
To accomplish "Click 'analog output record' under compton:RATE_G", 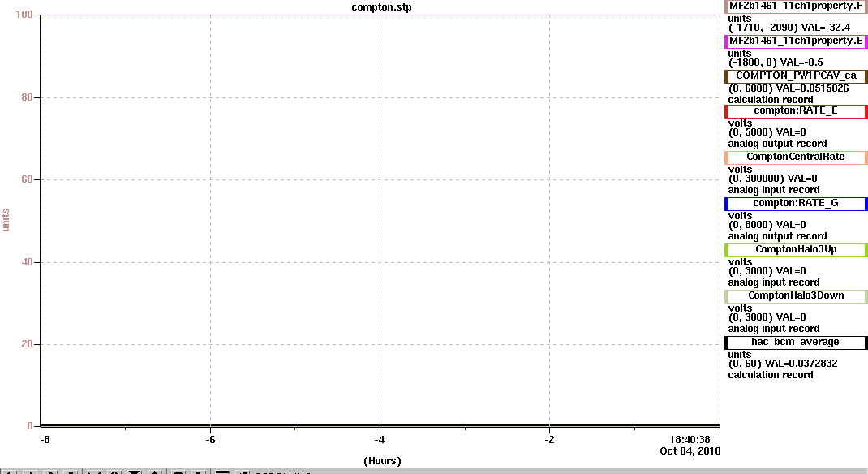I will click(777, 236).
